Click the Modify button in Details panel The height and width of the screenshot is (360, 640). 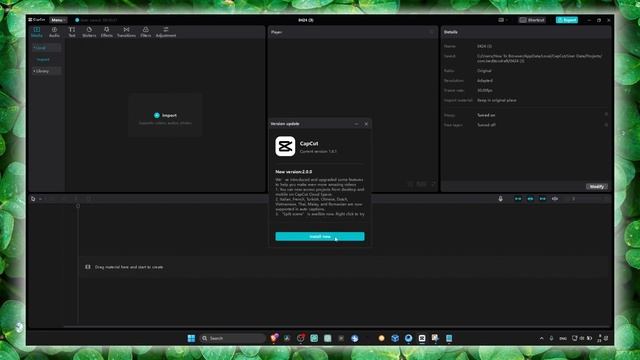pos(597,187)
